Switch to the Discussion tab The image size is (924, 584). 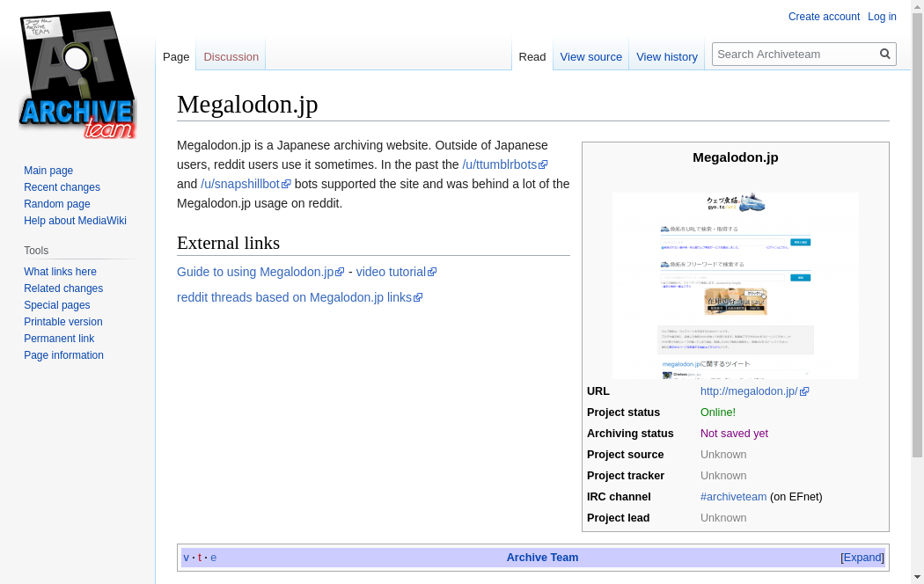[x=231, y=56]
